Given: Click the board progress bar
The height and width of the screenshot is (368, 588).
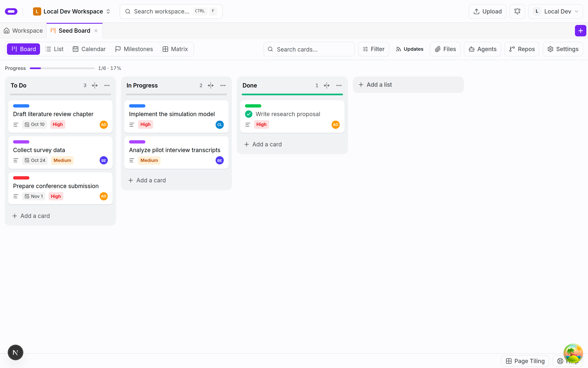Looking at the screenshot, I should point(62,68).
